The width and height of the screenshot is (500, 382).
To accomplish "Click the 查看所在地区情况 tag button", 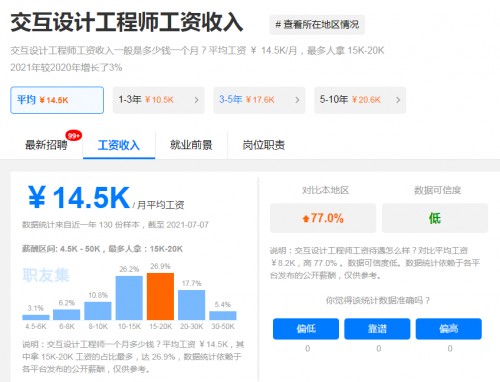I will [317, 25].
